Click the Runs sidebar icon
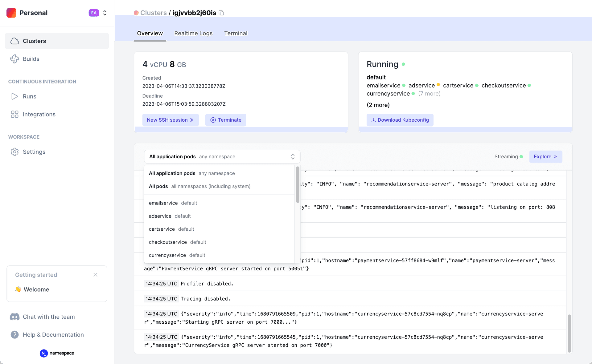Image resolution: width=592 pixels, height=364 pixels. (x=15, y=96)
